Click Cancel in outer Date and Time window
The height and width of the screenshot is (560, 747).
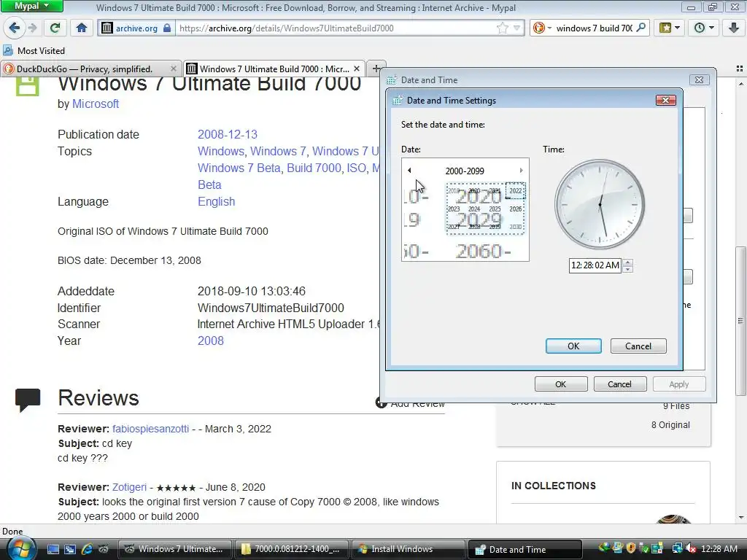[620, 384]
